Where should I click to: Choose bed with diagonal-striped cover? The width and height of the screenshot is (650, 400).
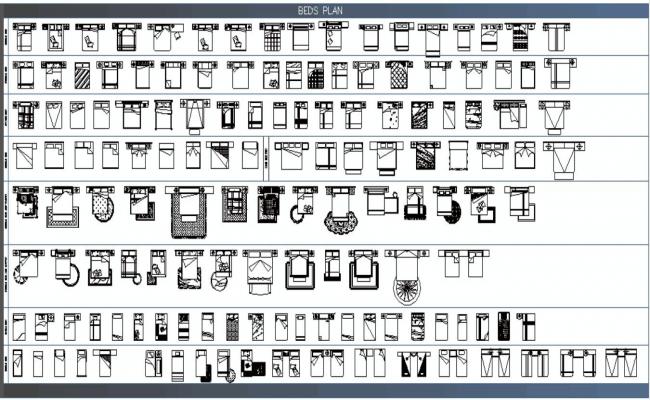coord(82,75)
